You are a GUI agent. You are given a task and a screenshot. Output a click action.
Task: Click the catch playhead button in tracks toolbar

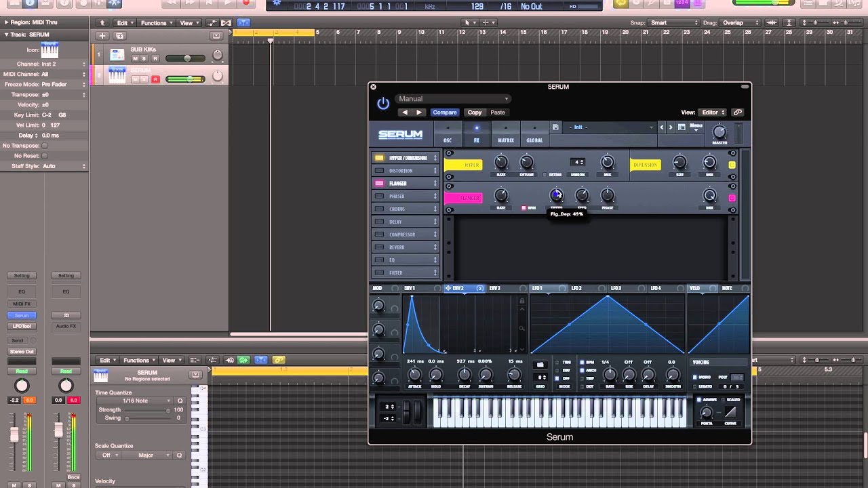[243, 23]
